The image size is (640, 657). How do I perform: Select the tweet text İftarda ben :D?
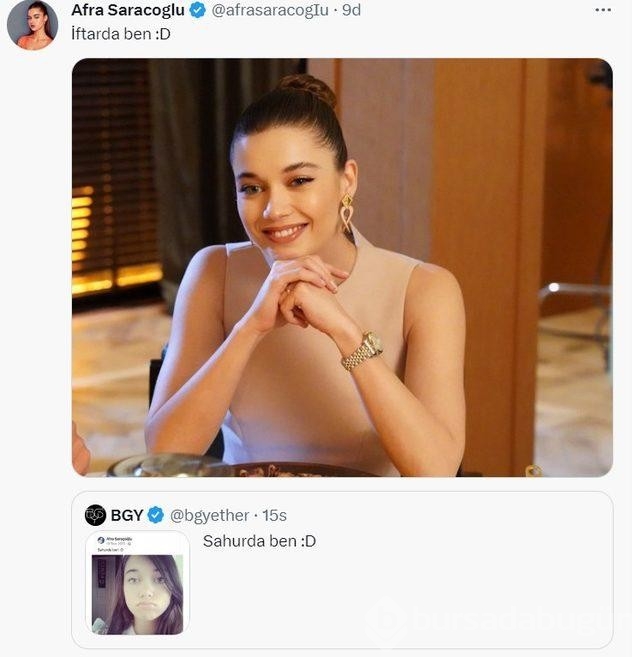click(x=121, y=34)
